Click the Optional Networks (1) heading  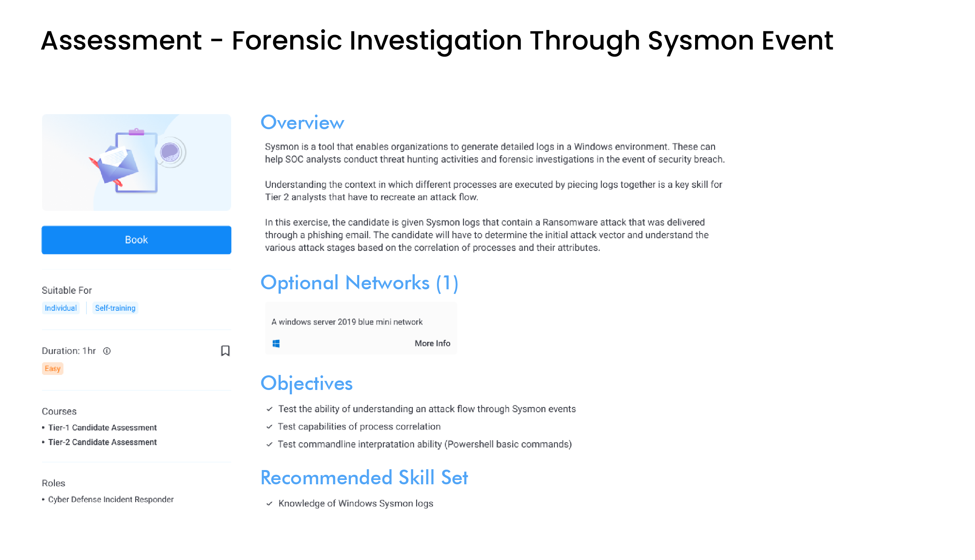point(359,283)
